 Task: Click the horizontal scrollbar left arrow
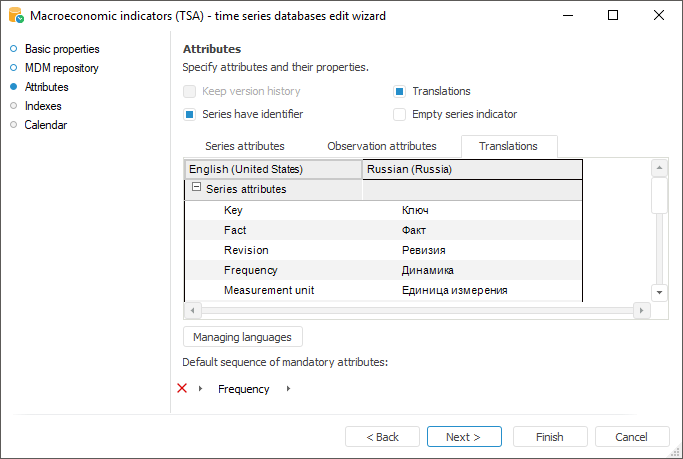192,311
